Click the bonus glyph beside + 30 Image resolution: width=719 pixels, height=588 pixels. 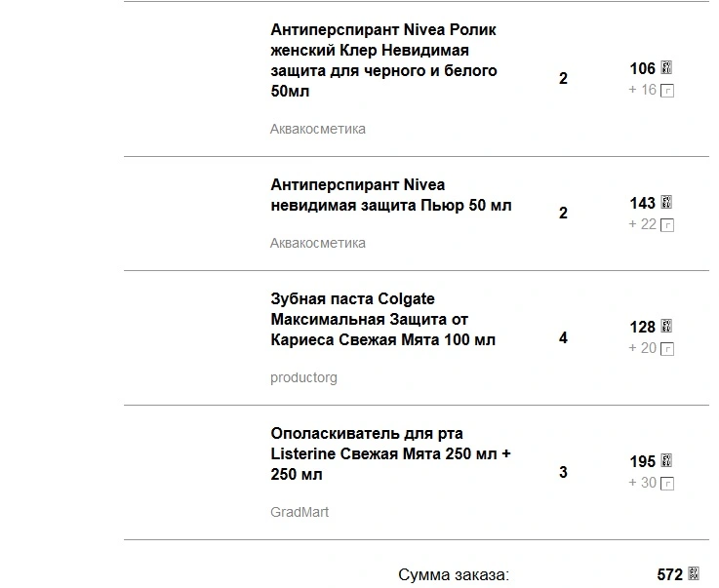pyautogui.click(x=667, y=483)
